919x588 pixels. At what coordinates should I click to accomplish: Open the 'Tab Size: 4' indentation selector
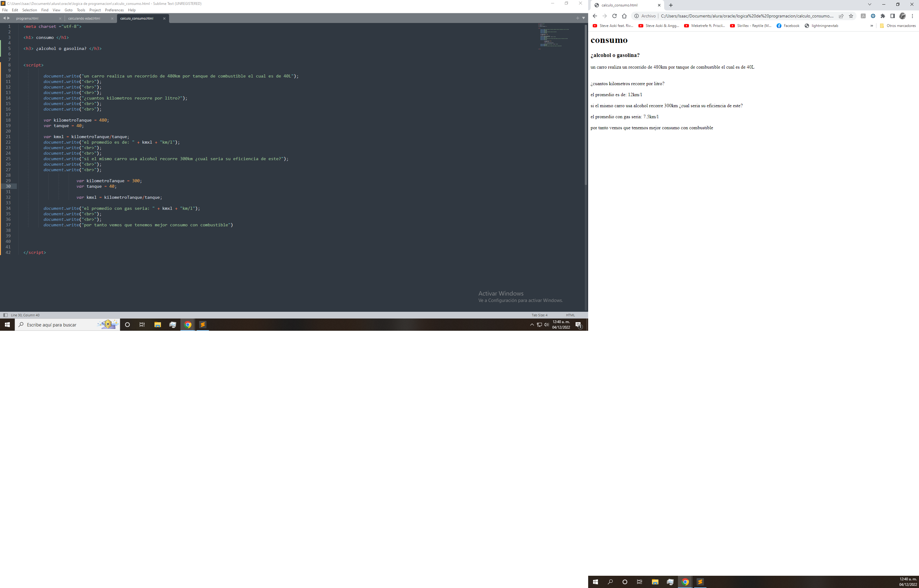pyautogui.click(x=539, y=315)
